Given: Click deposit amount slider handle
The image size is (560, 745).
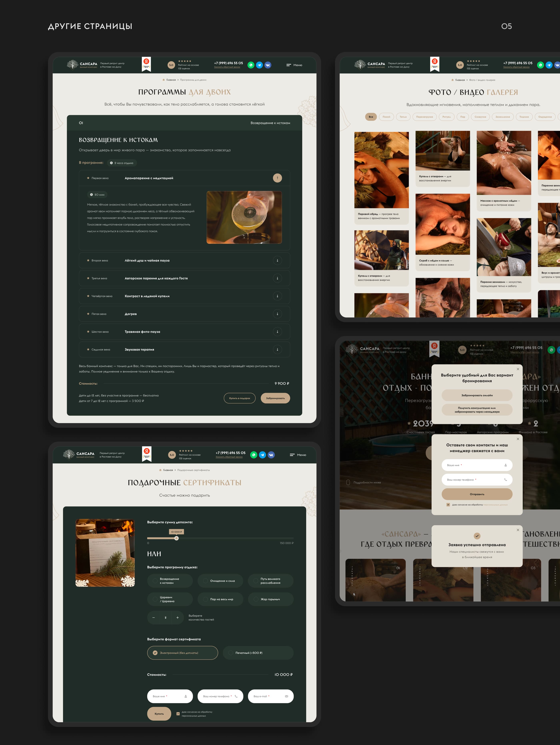Looking at the screenshot, I should 176,538.
